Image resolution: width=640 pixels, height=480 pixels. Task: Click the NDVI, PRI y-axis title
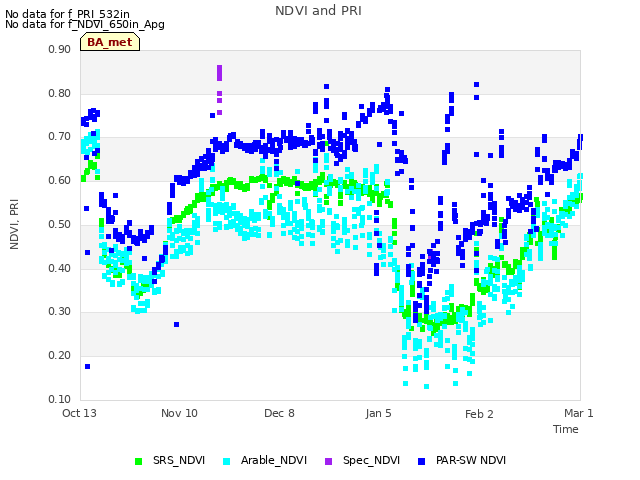click(x=14, y=224)
